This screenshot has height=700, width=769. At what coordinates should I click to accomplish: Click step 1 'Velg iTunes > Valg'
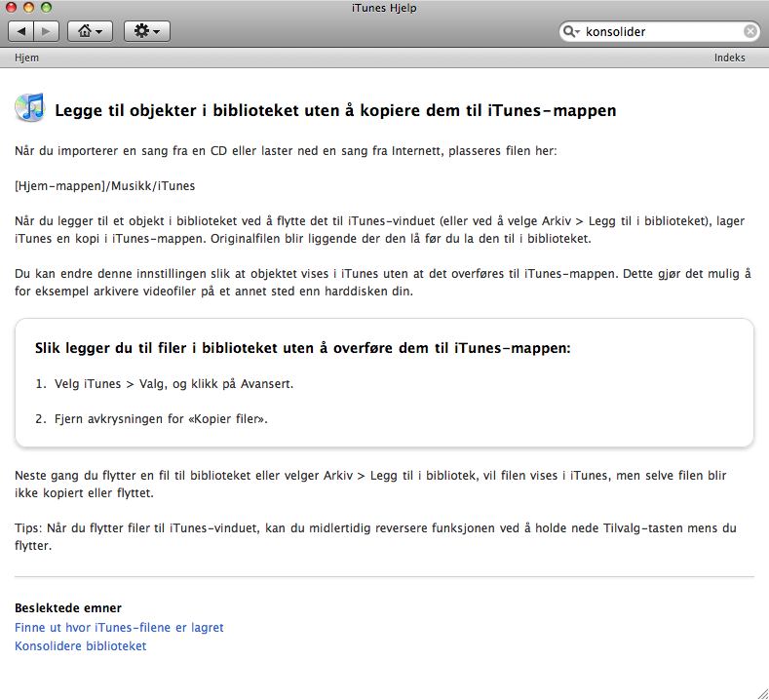click(174, 383)
